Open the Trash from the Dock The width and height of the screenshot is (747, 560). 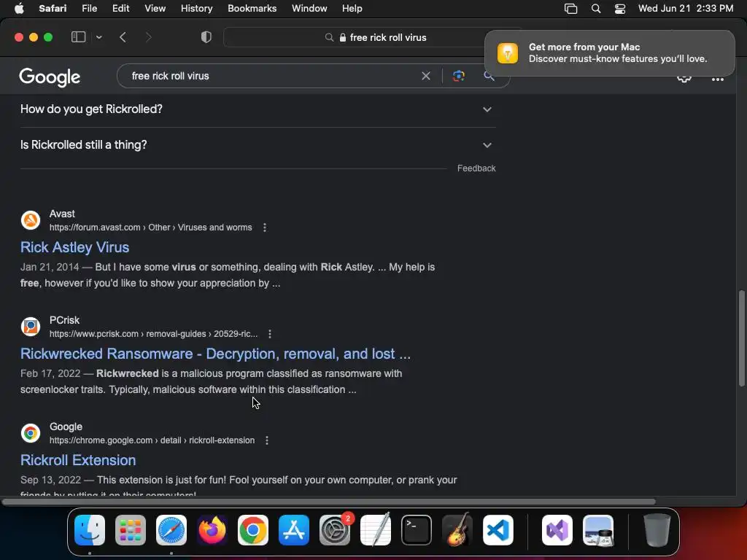(x=657, y=530)
